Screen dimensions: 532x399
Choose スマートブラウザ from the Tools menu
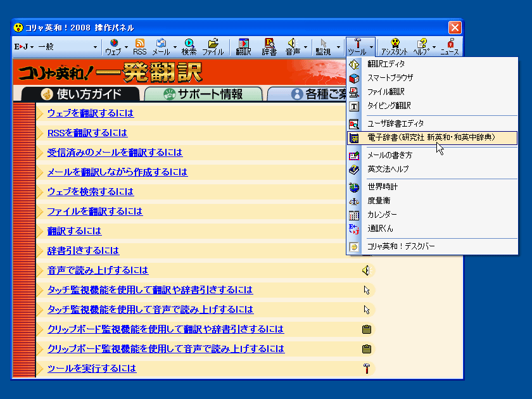tap(432, 79)
